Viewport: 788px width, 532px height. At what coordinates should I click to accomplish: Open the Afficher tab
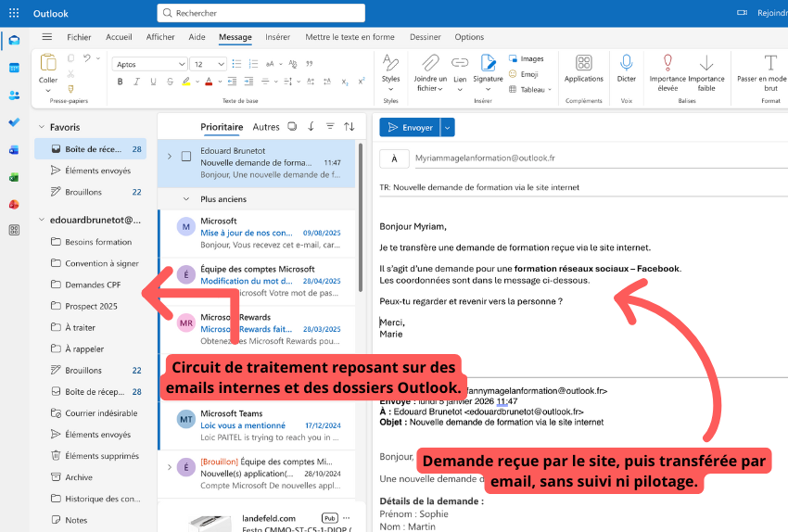pos(160,37)
